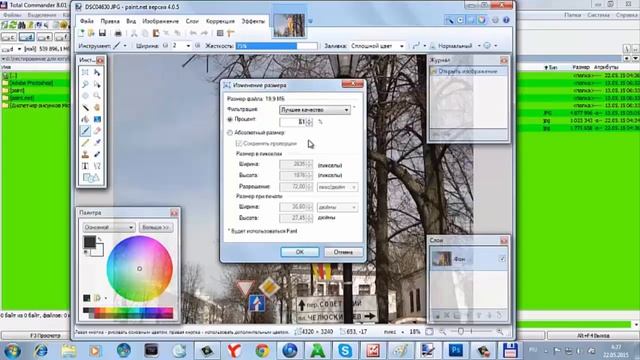This screenshot has height=360, width=640.
Task: Open the image list dropdown arrow
Action: (310, 21)
